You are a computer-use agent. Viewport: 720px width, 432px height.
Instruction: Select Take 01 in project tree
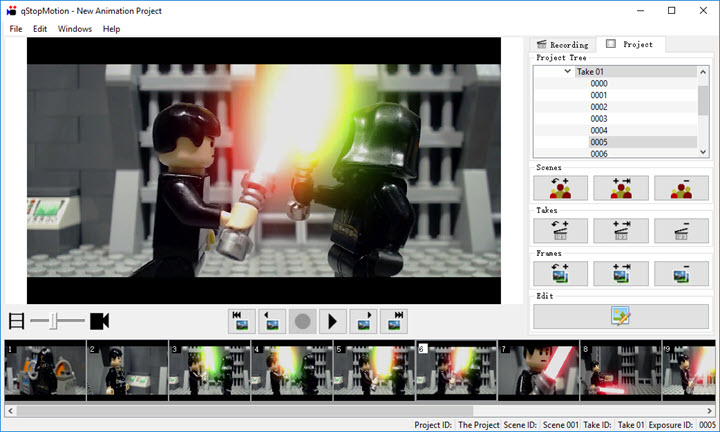point(590,72)
